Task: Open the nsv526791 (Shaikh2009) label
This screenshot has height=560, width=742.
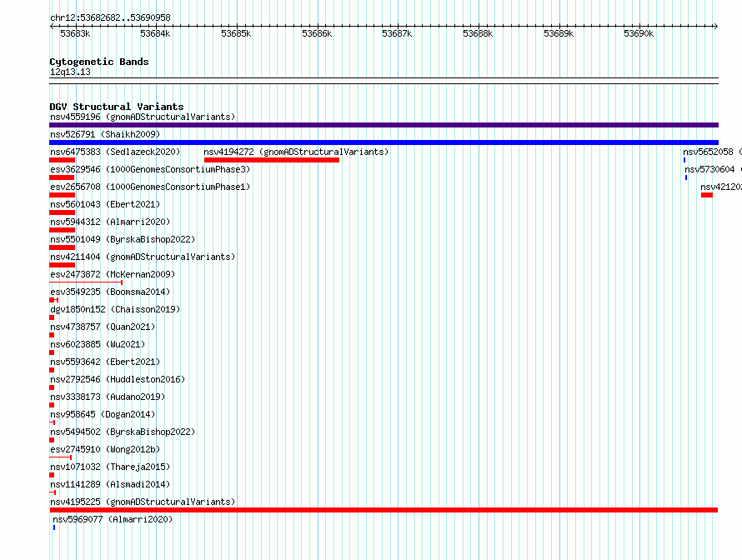Action: [x=105, y=134]
